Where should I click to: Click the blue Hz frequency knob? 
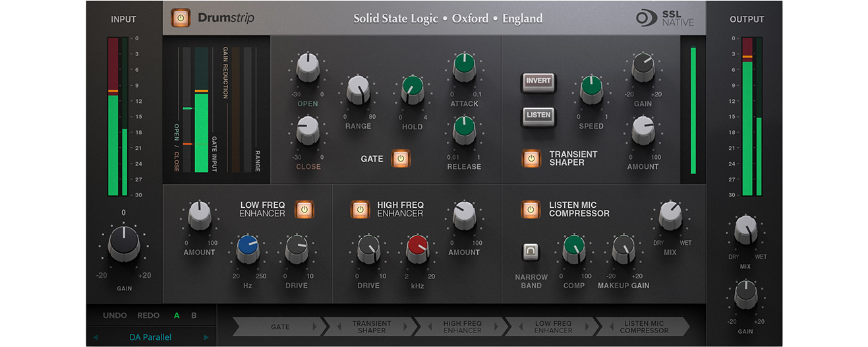pyautogui.click(x=248, y=248)
